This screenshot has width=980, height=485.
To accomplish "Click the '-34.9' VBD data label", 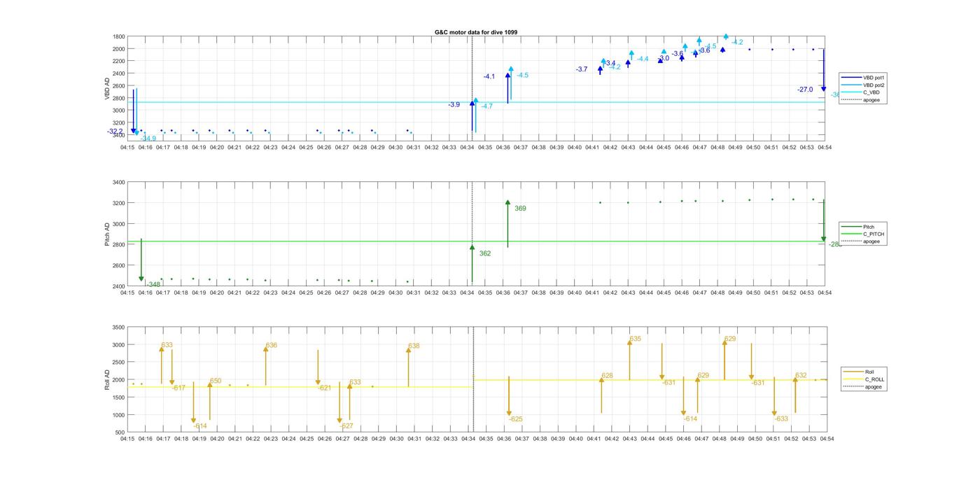I will [x=148, y=139].
